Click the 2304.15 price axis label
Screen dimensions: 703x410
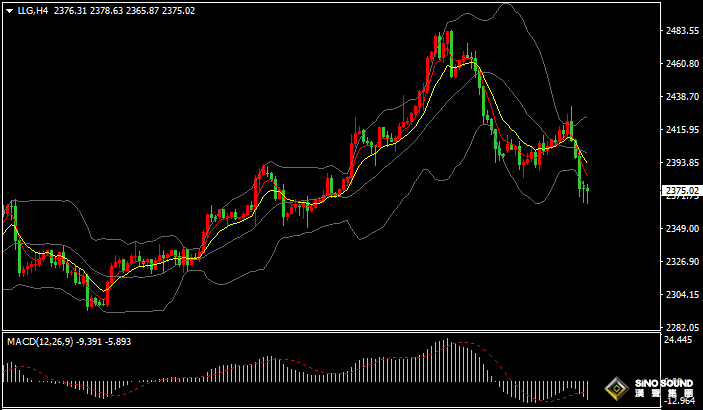coord(681,295)
